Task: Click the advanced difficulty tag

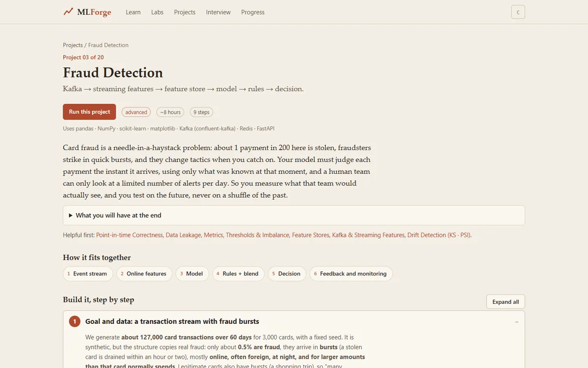Action: tap(136, 112)
